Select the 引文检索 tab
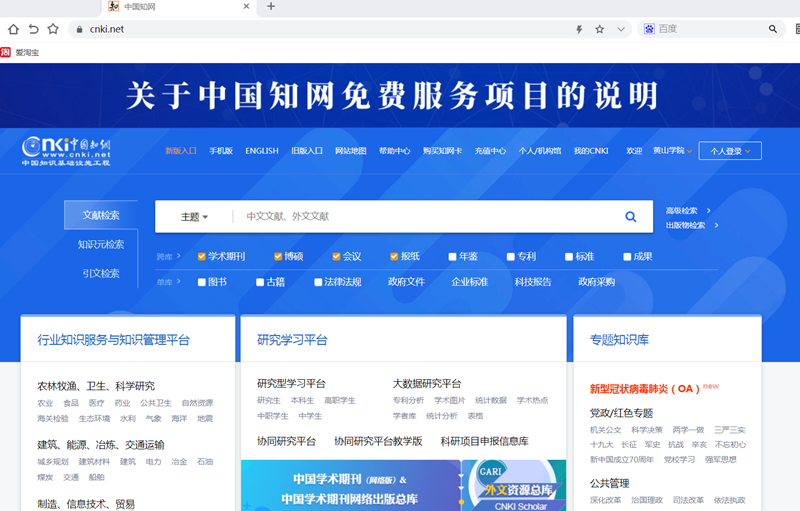The image size is (800, 511). pos(101,273)
